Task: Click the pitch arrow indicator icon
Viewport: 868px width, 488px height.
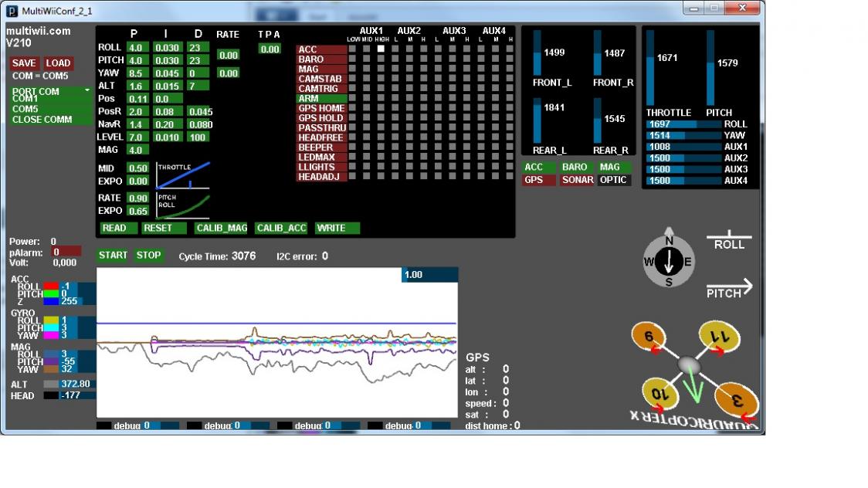Action: pyautogui.click(x=729, y=290)
